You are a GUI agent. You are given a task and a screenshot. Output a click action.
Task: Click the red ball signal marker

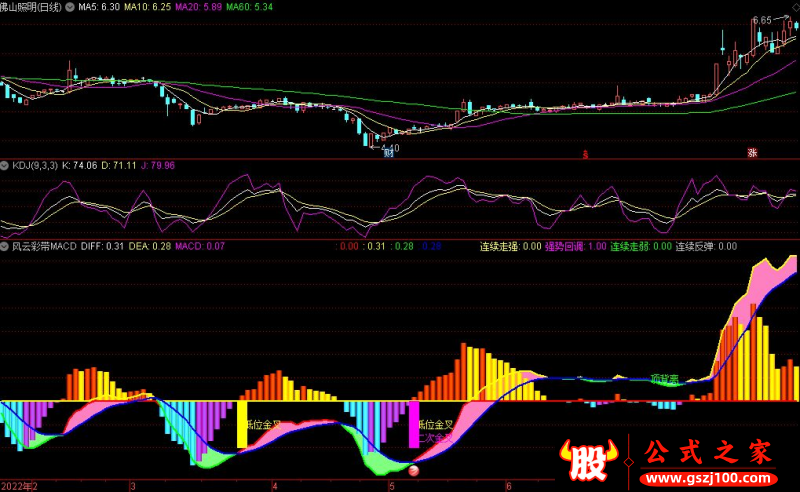[414, 471]
